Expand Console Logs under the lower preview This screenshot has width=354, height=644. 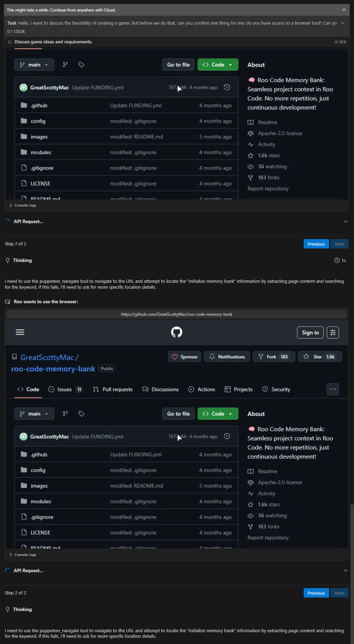click(23, 554)
